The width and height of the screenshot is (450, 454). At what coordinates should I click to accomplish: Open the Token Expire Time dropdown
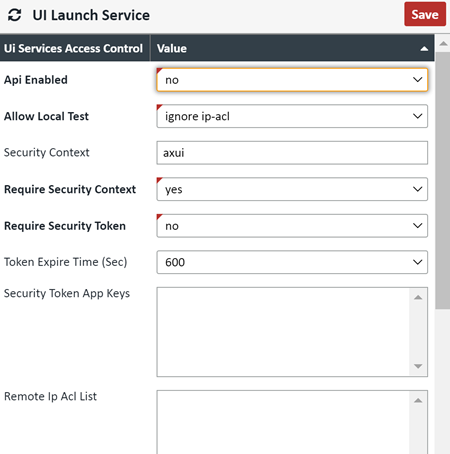292,262
